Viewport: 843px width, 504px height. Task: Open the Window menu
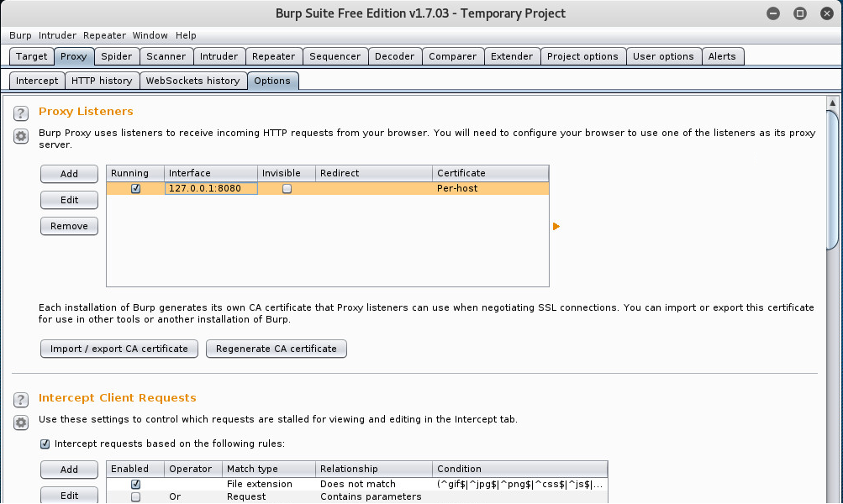(x=150, y=35)
